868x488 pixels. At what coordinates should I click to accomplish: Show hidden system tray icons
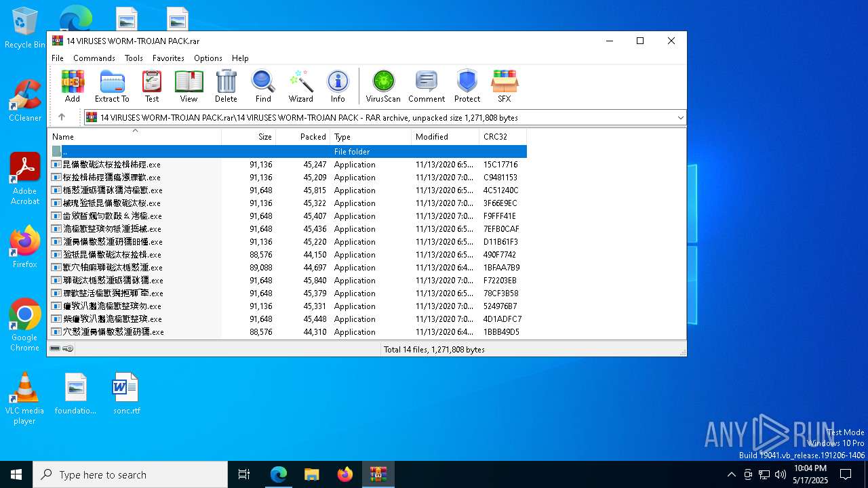(731, 474)
